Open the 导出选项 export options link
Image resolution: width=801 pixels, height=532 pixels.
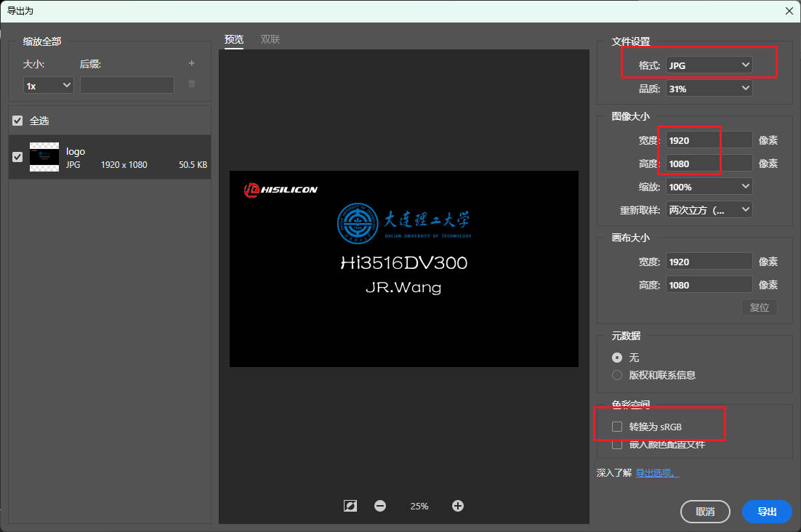point(657,473)
